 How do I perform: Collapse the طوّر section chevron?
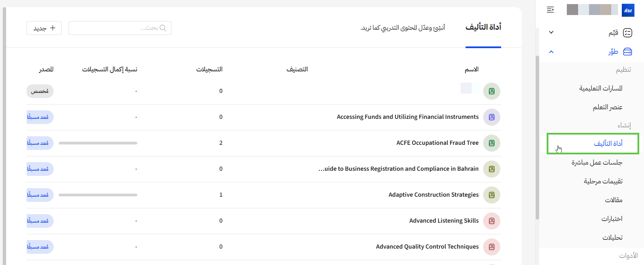[551, 52]
